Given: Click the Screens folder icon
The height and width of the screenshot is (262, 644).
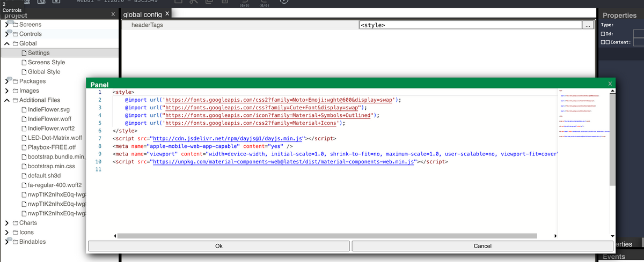Looking at the screenshot, I should tap(15, 25).
